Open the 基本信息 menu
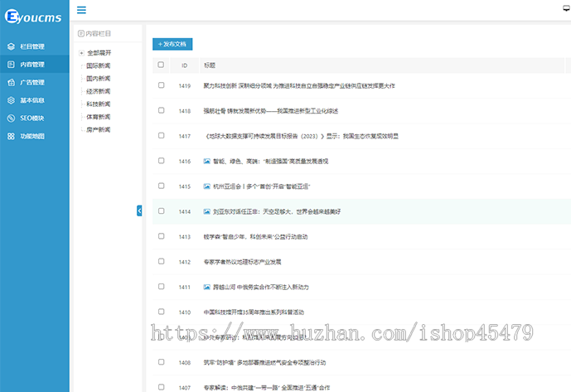 tap(35, 100)
